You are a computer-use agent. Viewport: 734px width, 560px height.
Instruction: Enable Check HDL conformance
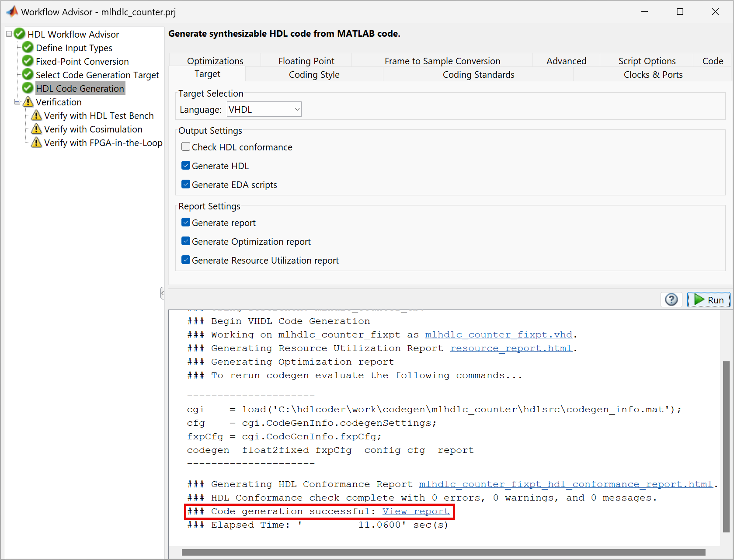[186, 146]
